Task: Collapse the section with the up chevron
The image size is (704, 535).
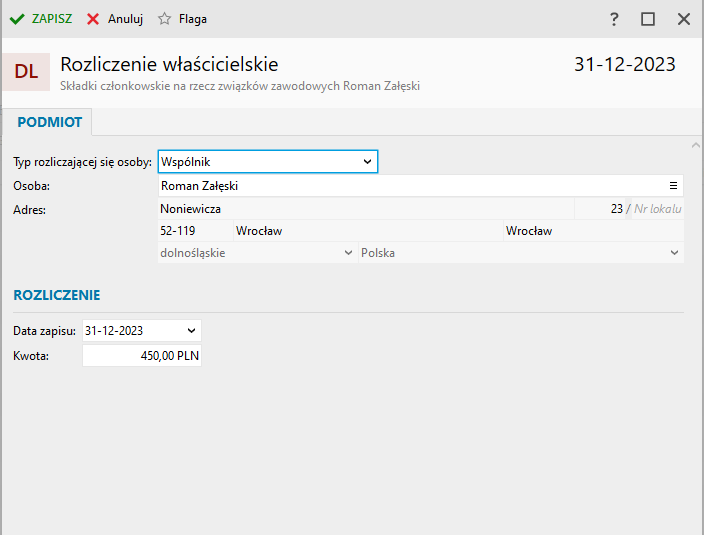Action: (695, 145)
